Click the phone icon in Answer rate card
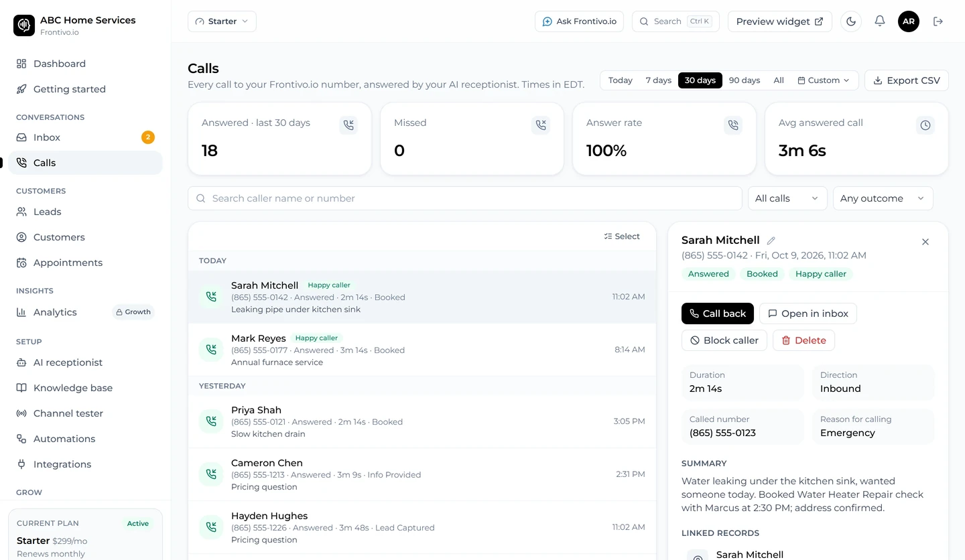 [x=733, y=125]
